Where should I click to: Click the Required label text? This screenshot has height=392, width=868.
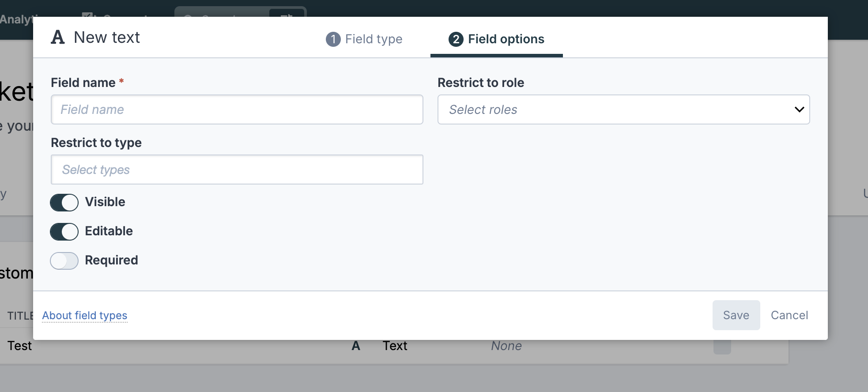pyautogui.click(x=111, y=260)
